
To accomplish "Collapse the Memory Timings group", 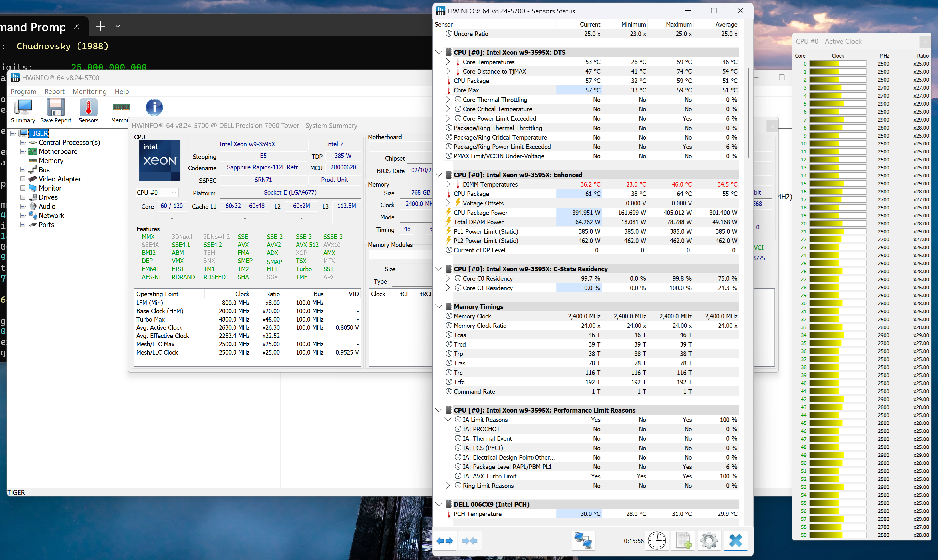I will pos(439,306).
